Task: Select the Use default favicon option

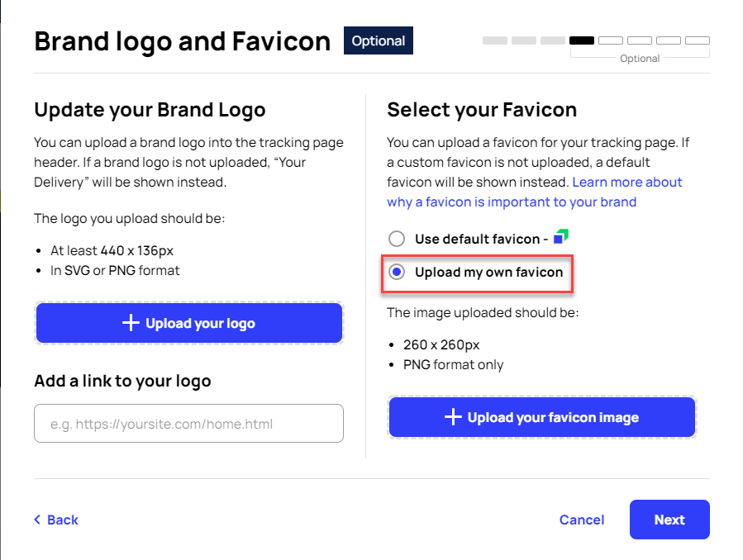Action: pos(396,238)
